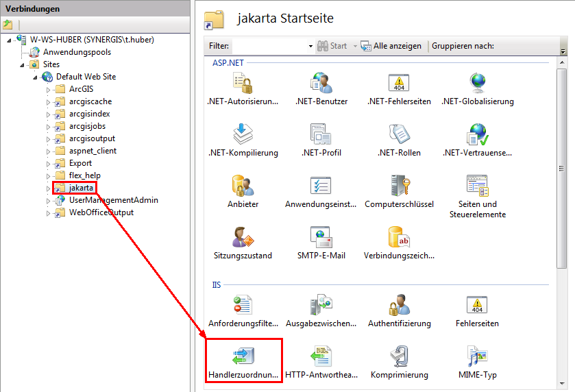The height and width of the screenshot is (392, 575).
Task: Expand the arcgisindex node
Action: (x=48, y=114)
